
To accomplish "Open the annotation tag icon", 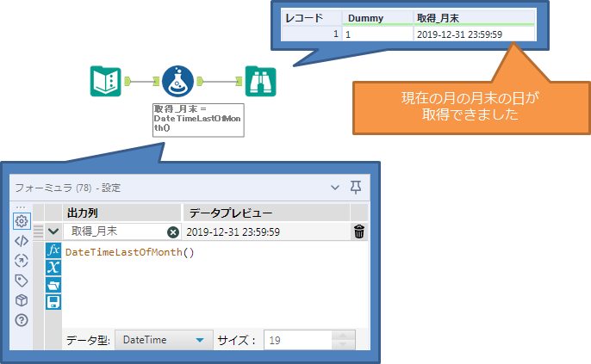I will [22, 281].
